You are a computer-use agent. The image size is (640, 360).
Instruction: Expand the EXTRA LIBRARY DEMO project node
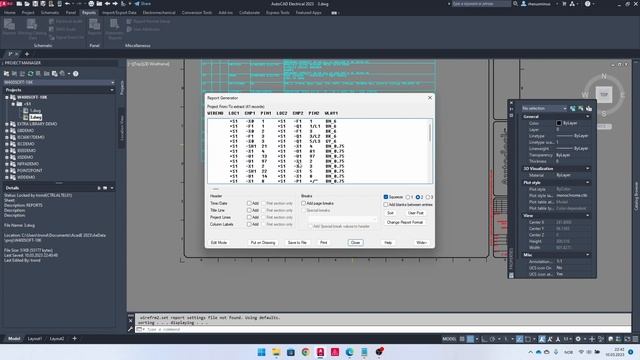pyautogui.click(x=7, y=124)
